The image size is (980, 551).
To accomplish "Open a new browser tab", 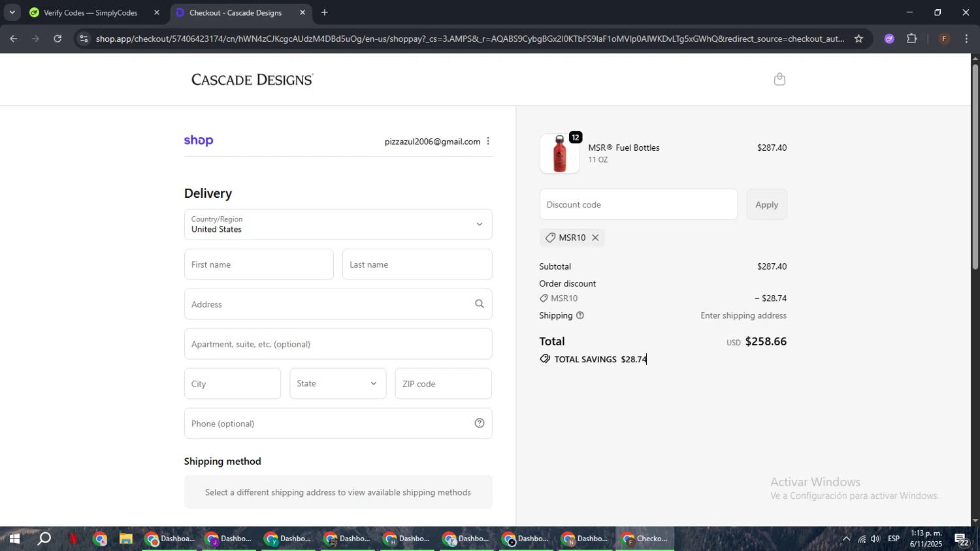I will click(325, 12).
